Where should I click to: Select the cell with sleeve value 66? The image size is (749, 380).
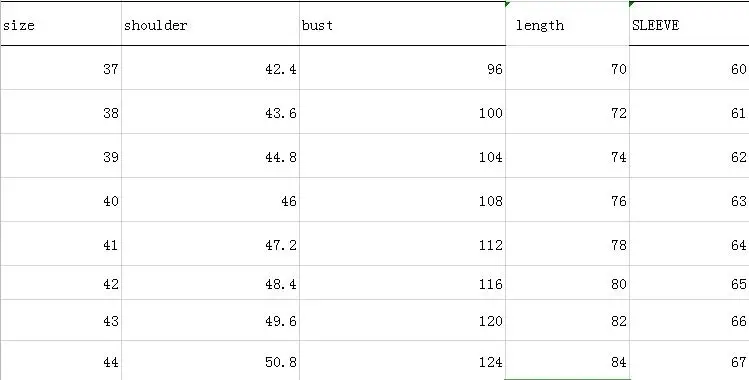689,320
